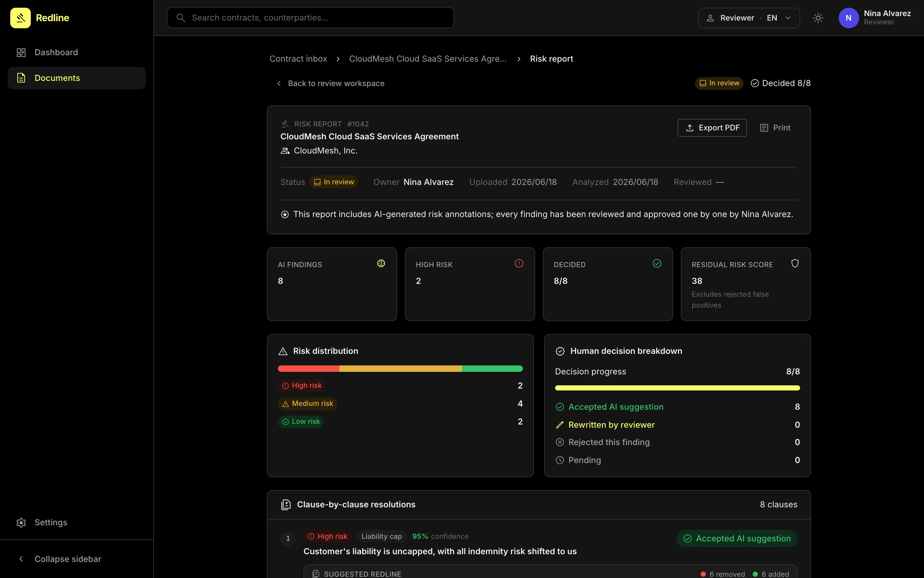Click the Analyzed date 2026/06/18

635,182
